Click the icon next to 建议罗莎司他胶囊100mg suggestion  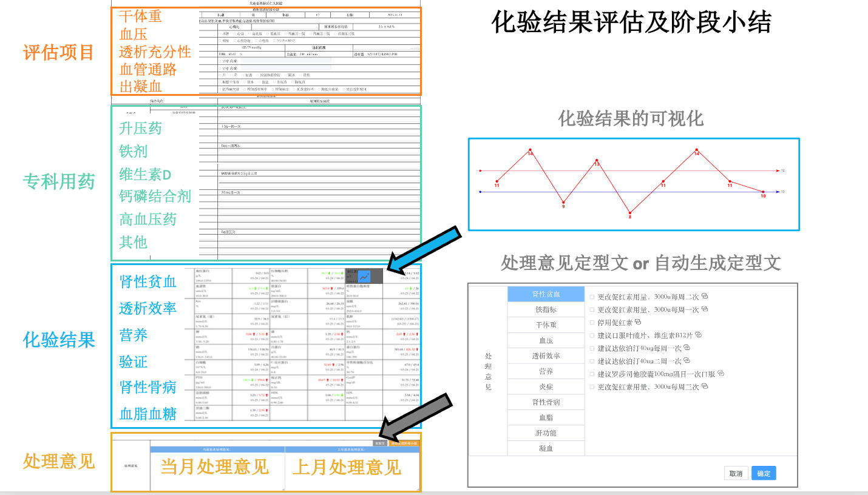[x=722, y=374]
